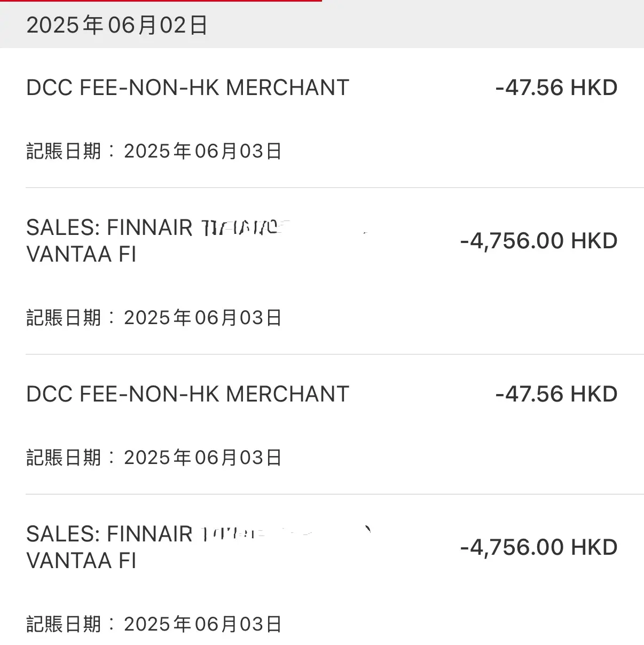Tap the 記賬日期 line under first DCC fee
Image resolution: width=644 pixels, height=645 pixels.
coord(154,151)
